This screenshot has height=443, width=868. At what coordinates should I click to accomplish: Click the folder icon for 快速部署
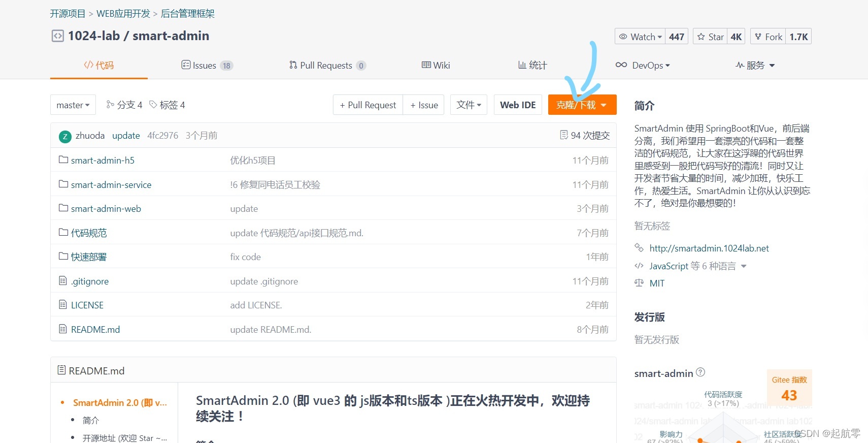[x=63, y=256]
